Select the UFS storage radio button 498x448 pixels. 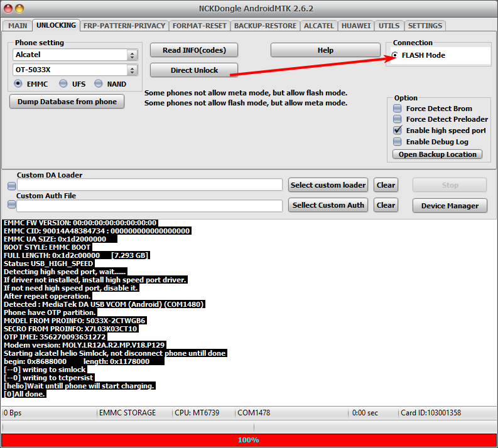63,83
